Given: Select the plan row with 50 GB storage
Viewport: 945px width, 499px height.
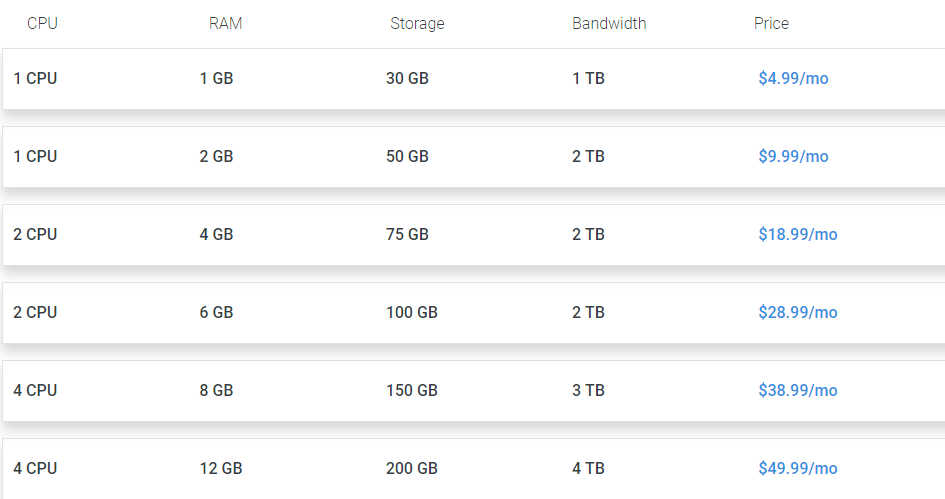Looking at the screenshot, I should click(474, 157).
